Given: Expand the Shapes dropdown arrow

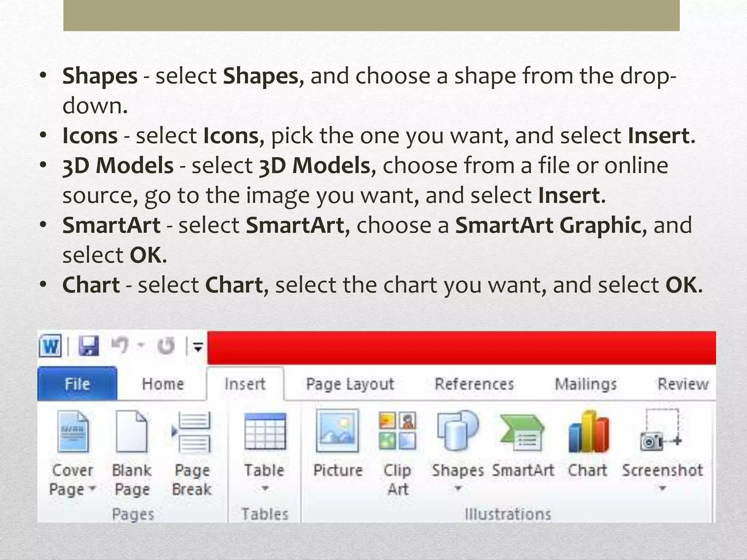Looking at the screenshot, I should coord(458,489).
